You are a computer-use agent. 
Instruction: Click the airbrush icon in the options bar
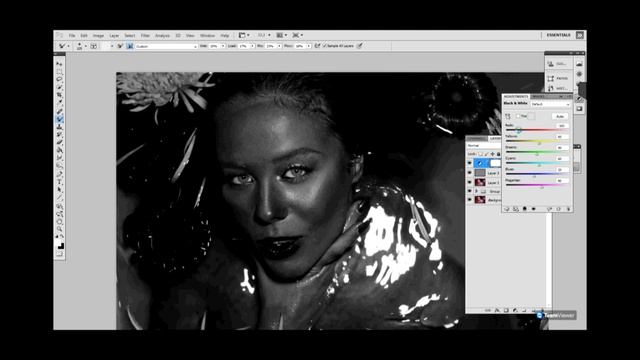tap(317, 46)
